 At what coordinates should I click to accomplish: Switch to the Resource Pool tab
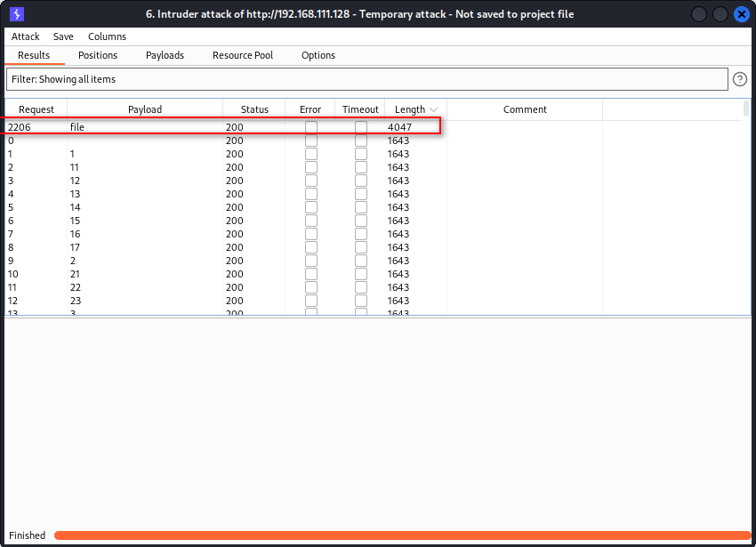243,55
